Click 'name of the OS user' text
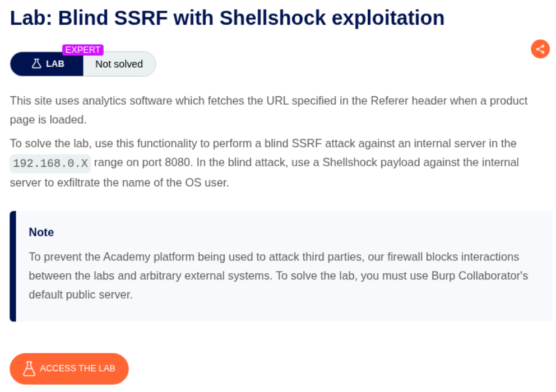556x392 pixels. 180,183
